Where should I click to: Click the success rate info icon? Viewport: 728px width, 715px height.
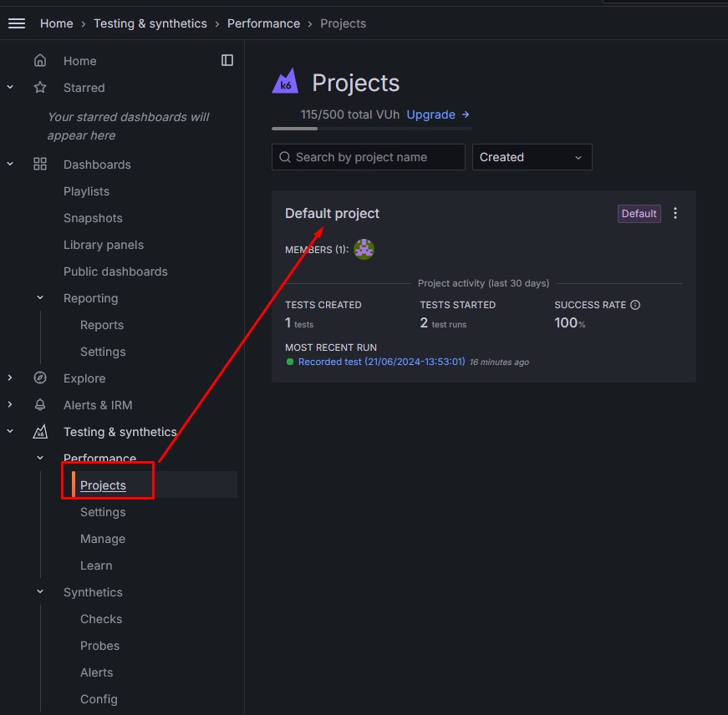coord(635,305)
